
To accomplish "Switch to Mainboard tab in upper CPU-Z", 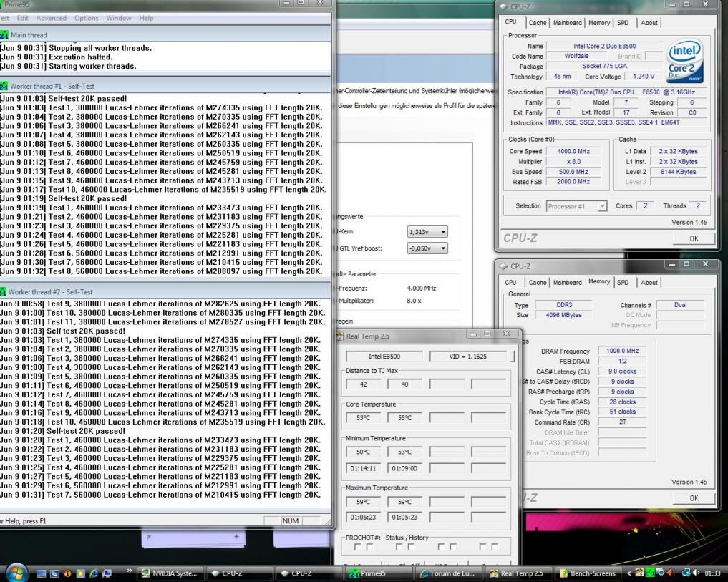I will [568, 23].
